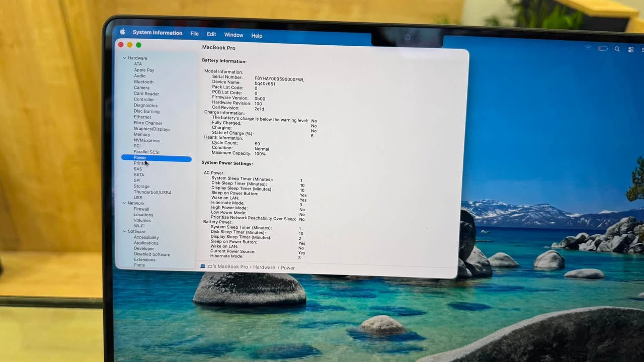644x362 pixels.
Task: Select Ethernet in the sidebar
Action: tap(142, 117)
